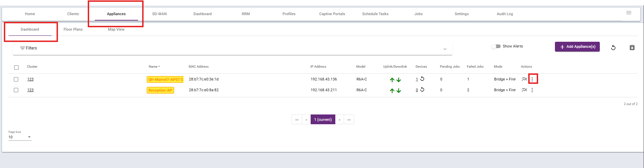
Task: Open the hamburger menu icon at top right
Action: [629, 13]
